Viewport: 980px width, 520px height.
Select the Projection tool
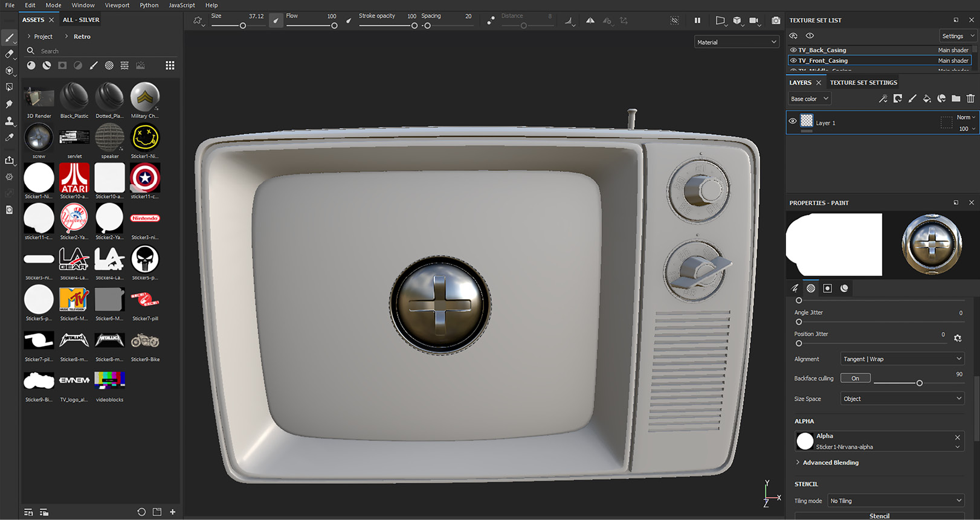10,71
